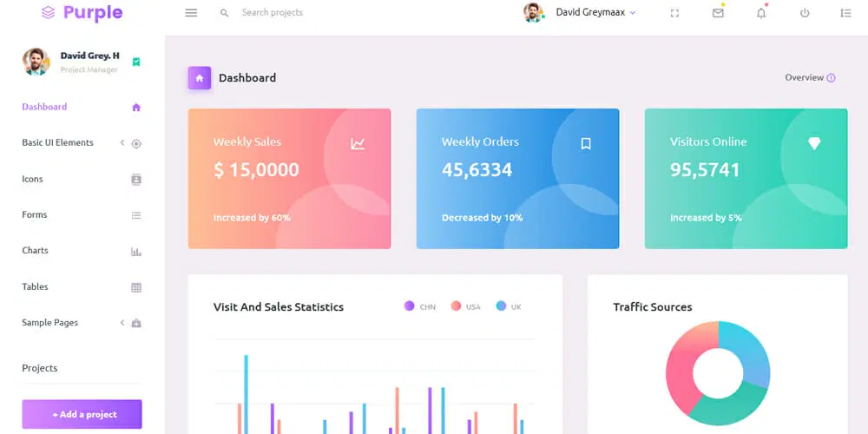
Task: Click the Overview link
Action: [x=805, y=77]
